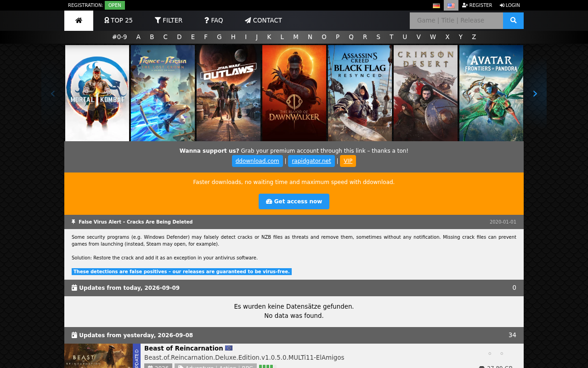Open the FILTER menu
Screen dimensions: 588x368
[169, 21]
